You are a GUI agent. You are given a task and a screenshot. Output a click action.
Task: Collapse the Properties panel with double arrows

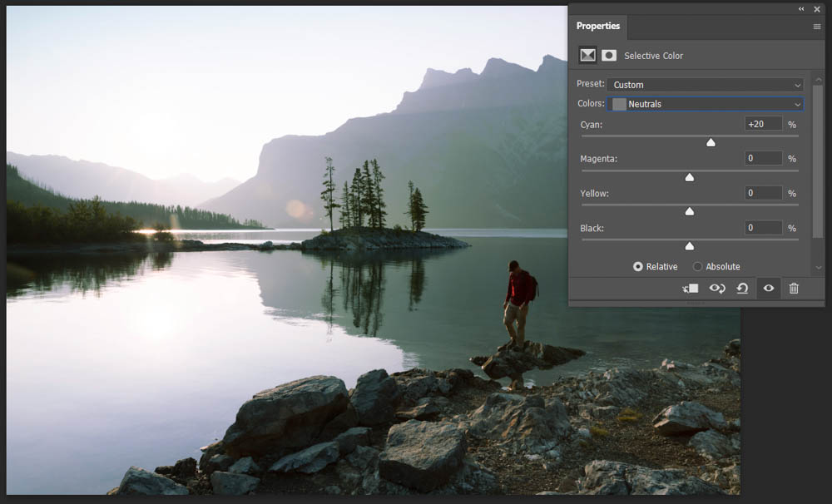801,9
